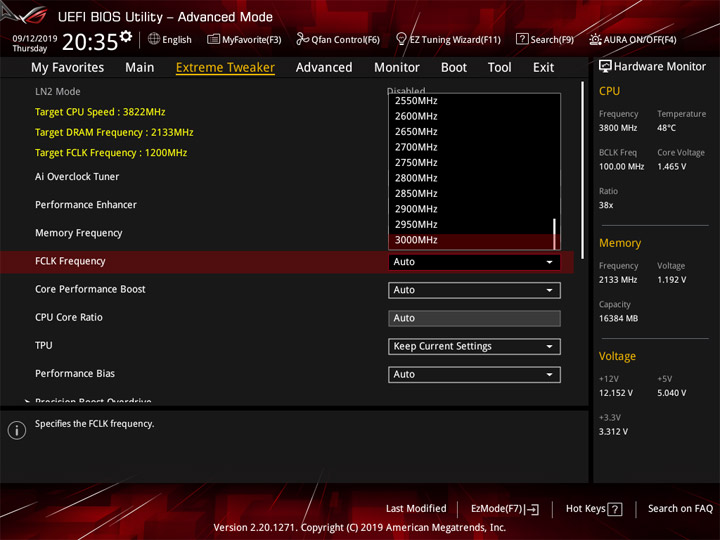Viewport: 720px width, 540px height.
Task: Open the FCLK Frequency dropdown
Action: click(x=474, y=262)
